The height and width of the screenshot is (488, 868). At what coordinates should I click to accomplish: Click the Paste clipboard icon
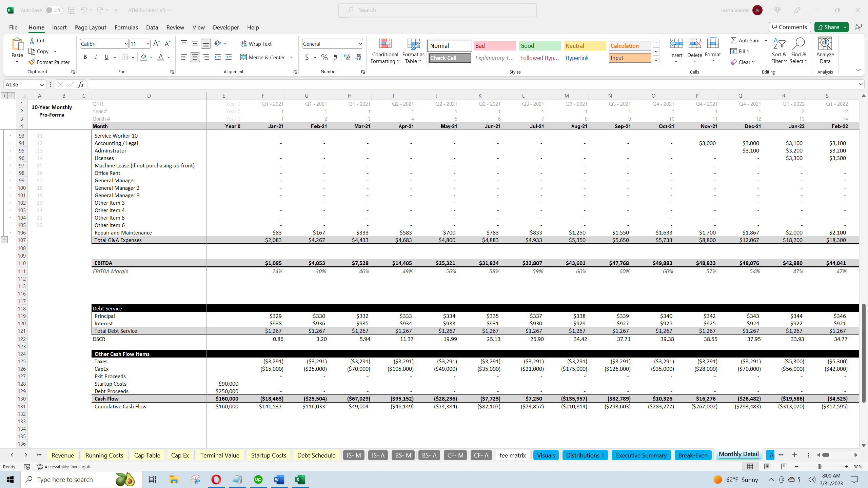tap(17, 44)
